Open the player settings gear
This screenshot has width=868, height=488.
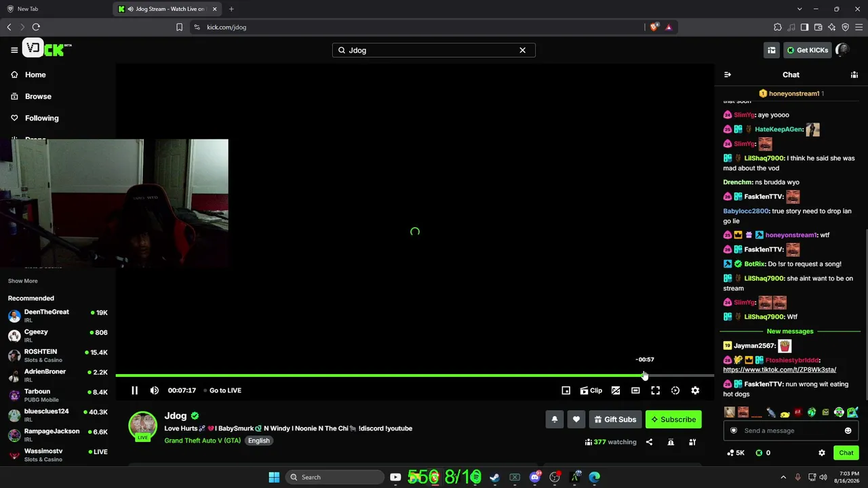(695, 390)
